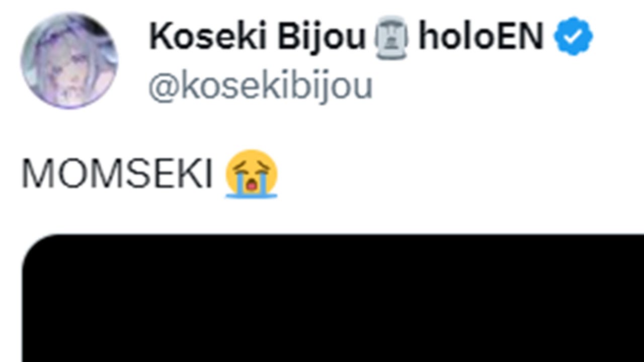
Task: Click the letter "M" starting MOMSEKI
Action: [34, 174]
